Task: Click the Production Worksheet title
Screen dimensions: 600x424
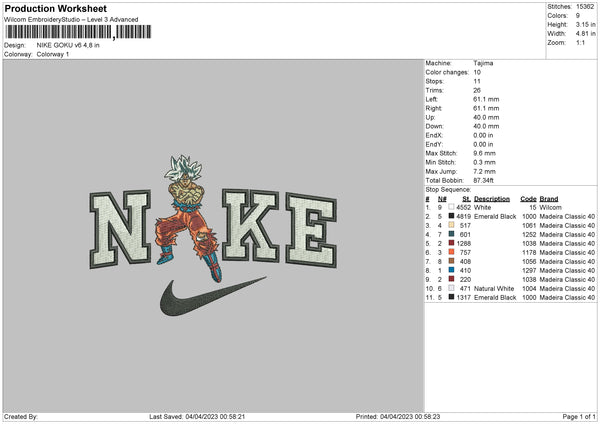Action: coord(55,8)
